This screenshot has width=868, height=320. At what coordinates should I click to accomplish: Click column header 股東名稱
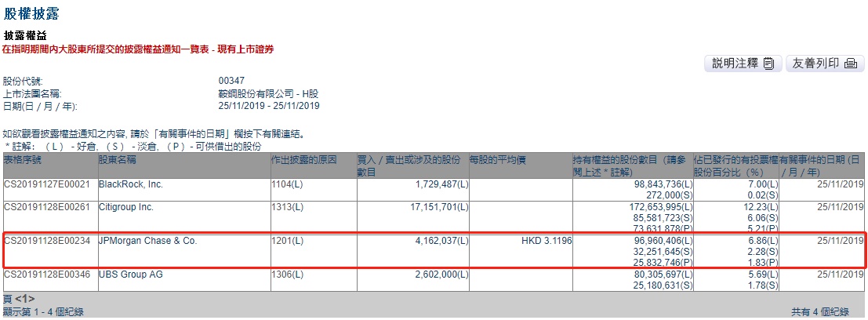117,160
